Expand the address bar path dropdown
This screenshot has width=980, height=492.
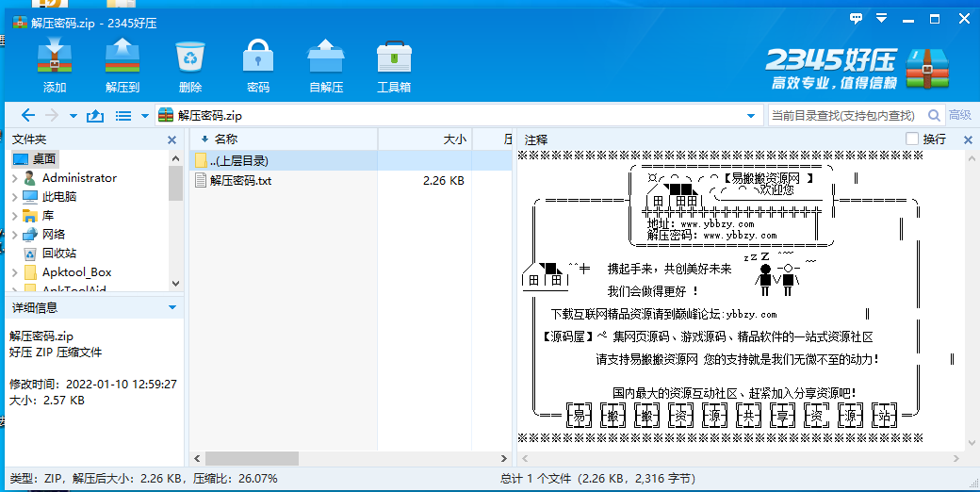[x=751, y=116]
